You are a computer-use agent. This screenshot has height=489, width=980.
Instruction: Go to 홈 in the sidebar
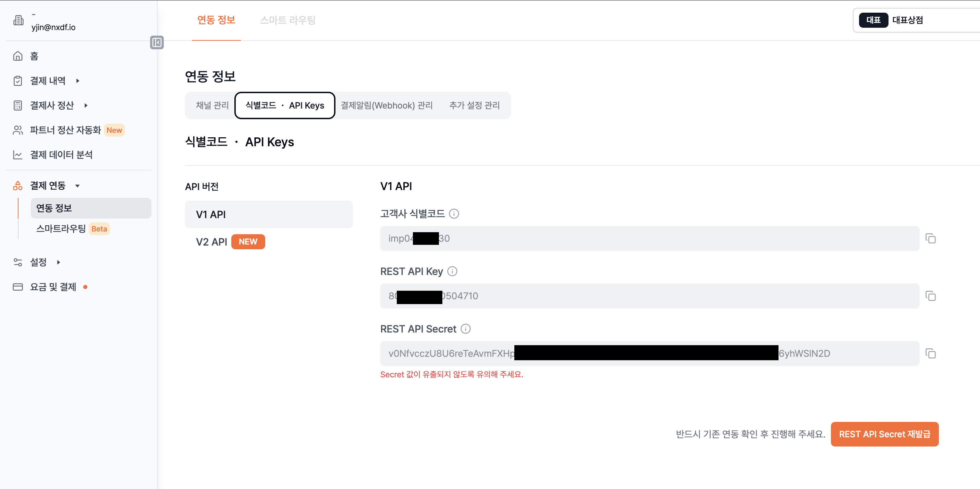[x=34, y=56]
